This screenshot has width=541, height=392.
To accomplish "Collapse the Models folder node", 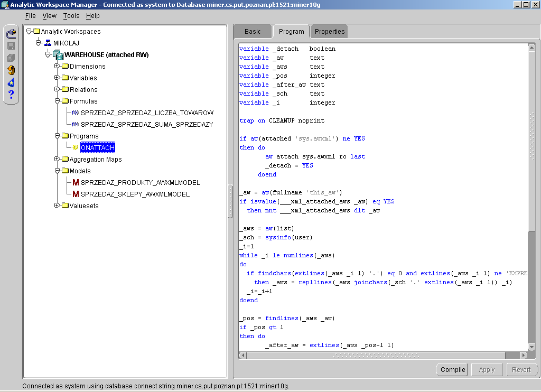I will (x=57, y=171).
